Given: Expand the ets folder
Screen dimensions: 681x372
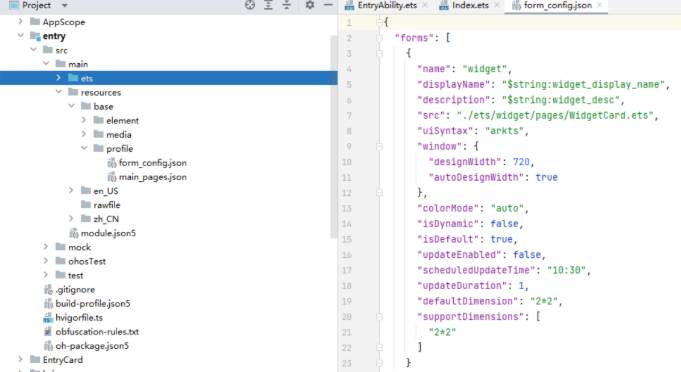Looking at the screenshot, I should click(x=59, y=78).
